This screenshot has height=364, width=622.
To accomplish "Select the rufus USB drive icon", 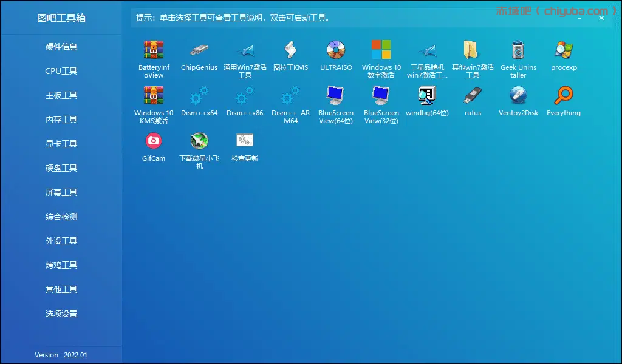I will (473, 96).
